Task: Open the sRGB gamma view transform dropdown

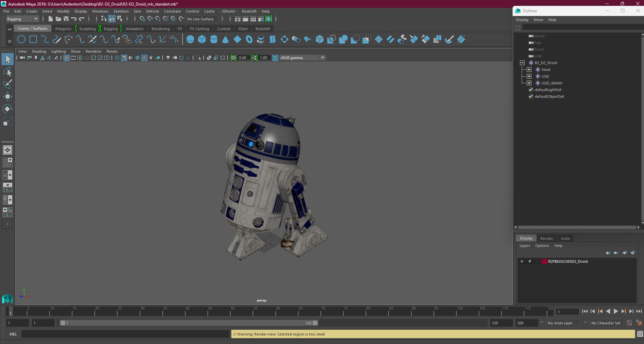Action: [303, 58]
